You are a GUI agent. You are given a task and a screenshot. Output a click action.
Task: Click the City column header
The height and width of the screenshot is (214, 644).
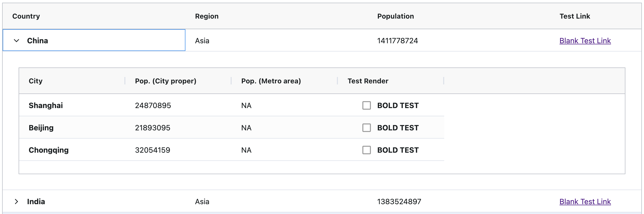[x=36, y=81]
